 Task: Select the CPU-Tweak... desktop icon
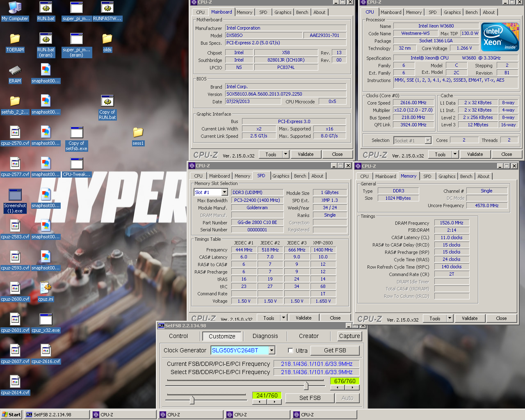tap(77, 167)
